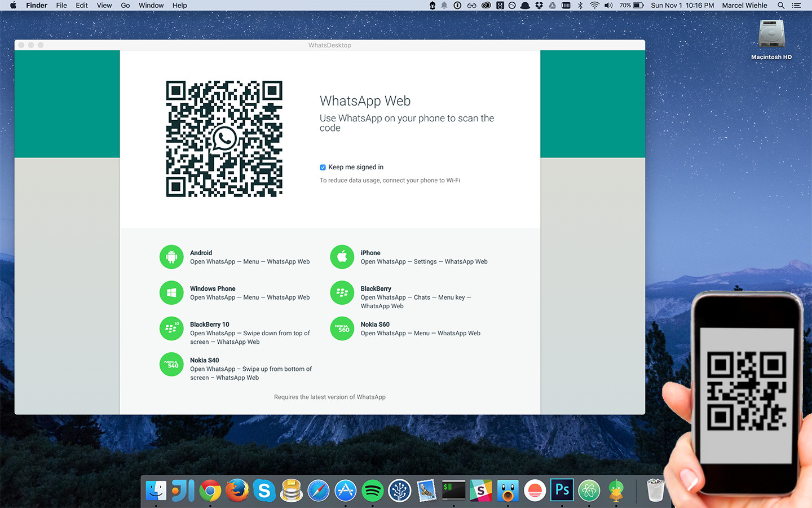Image resolution: width=812 pixels, height=508 pixels.
Task: Open the App Store from the Dock
Action: [346, 491]
